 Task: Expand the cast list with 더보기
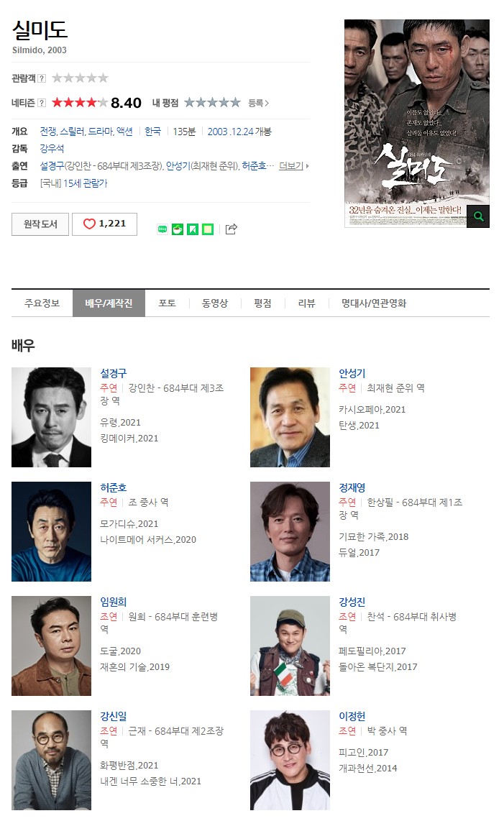tap(293, 166)
